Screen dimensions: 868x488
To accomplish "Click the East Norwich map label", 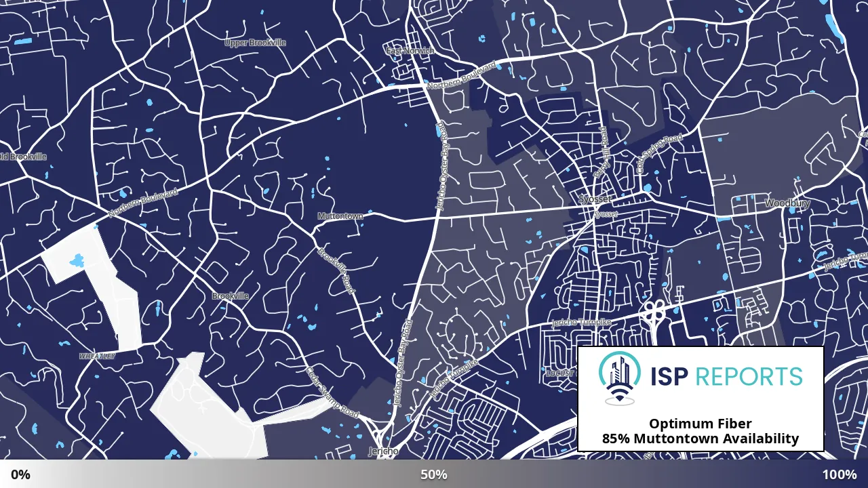I will pyautogui.click(x=410, y=51).
